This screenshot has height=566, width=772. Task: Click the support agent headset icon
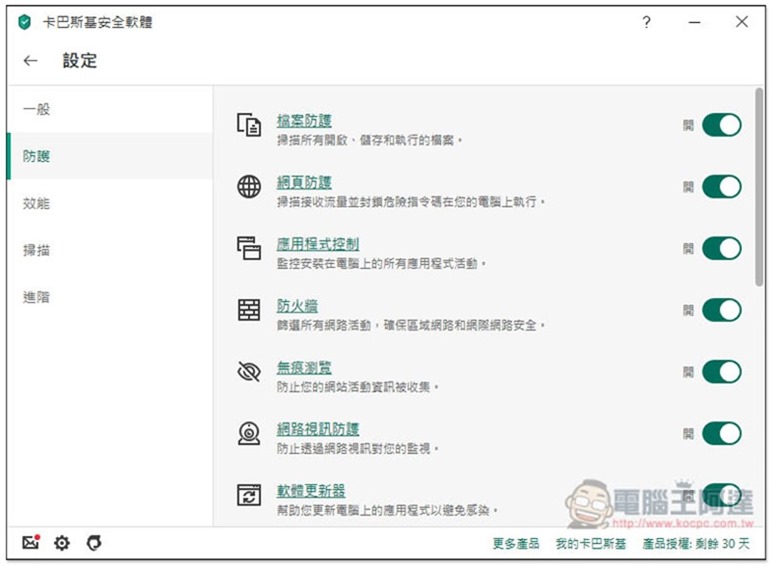(x=94, y=543)
